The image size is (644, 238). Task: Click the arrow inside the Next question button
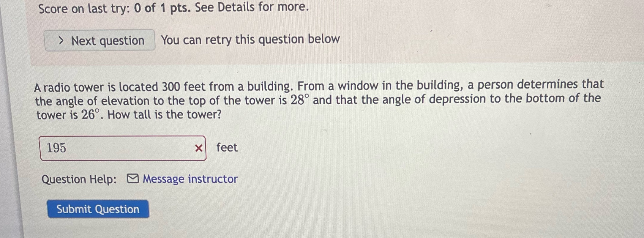tap(61, 40)
